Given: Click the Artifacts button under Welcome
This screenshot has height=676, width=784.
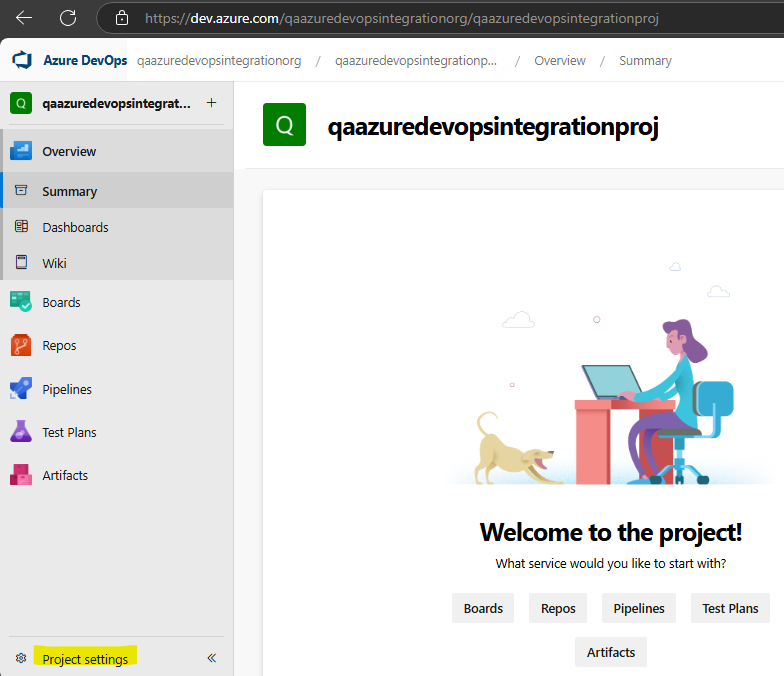Looking at the screenshot, I should [x=610, y=652].
